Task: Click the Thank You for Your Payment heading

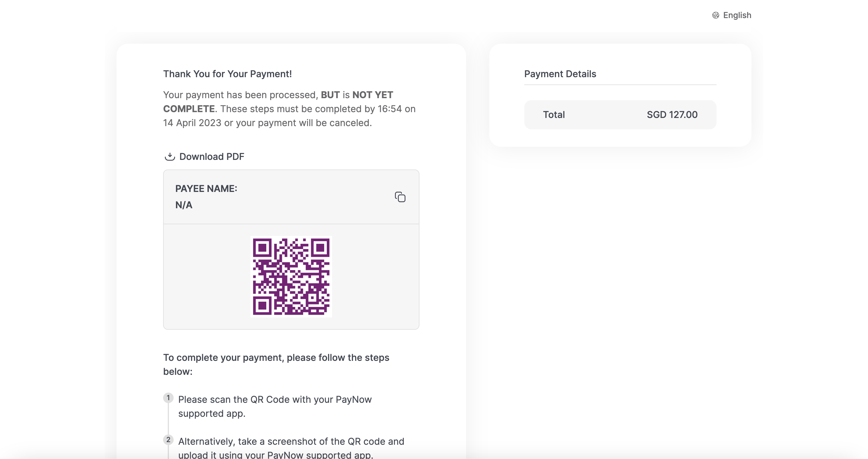Action: click(227, 74)
